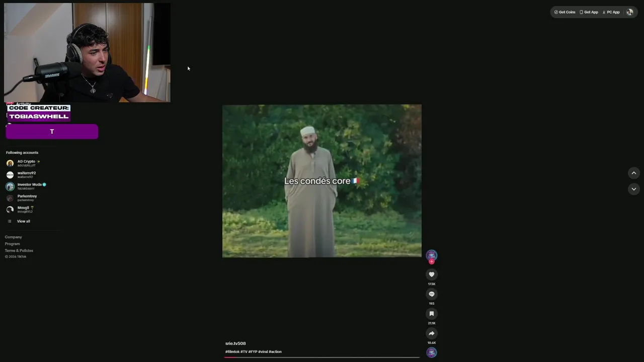Viewport: 644px width, 362px height.
Task: Open the #viral hashtag
Action: pos(263,352)
